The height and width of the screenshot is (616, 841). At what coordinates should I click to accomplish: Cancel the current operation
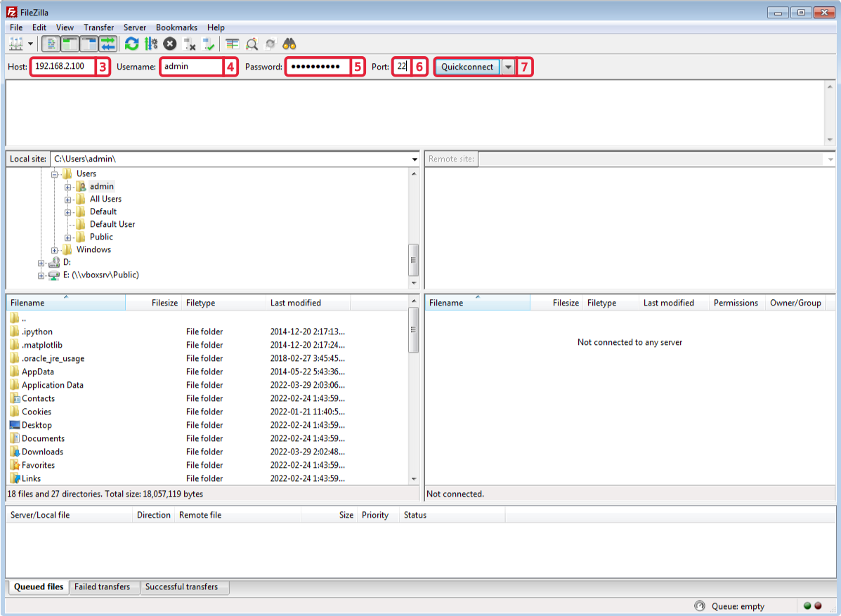tap(170, 44)
